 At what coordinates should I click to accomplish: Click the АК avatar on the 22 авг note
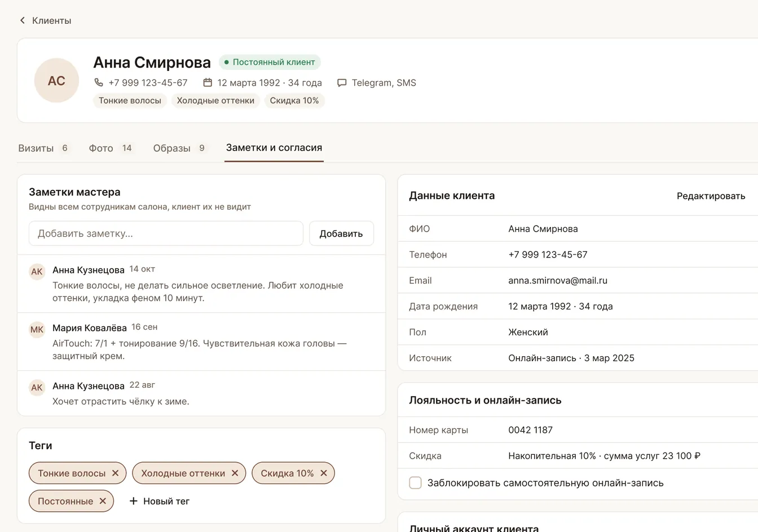click(x=37, y=388)
